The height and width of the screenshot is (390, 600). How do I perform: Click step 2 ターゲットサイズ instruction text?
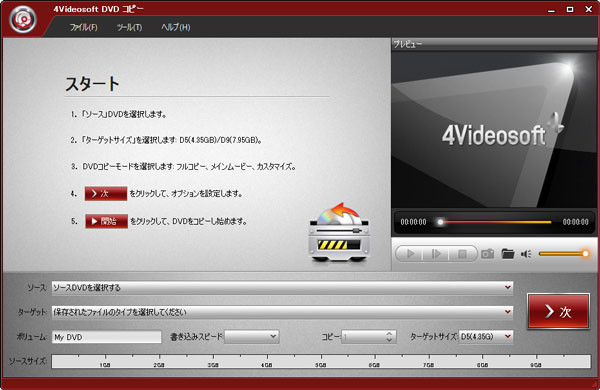pyautogui.click(x=171, y=140)
